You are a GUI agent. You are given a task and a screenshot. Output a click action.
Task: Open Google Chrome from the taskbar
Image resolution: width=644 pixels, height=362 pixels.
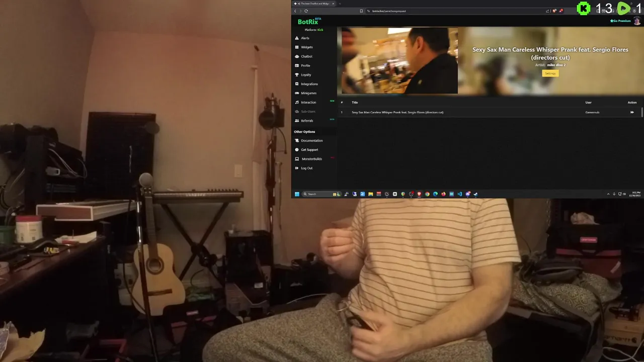pyautogui.click(x=427, y=194)
